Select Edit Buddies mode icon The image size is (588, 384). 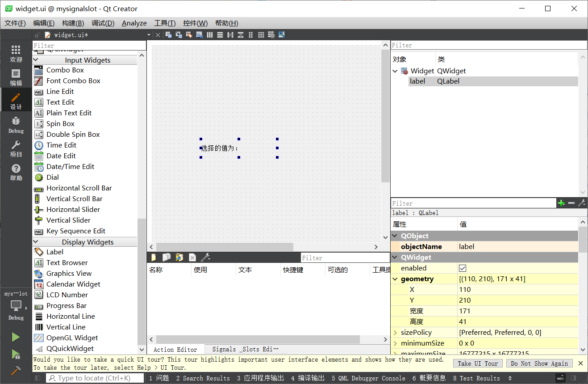[x=189, y=35]
